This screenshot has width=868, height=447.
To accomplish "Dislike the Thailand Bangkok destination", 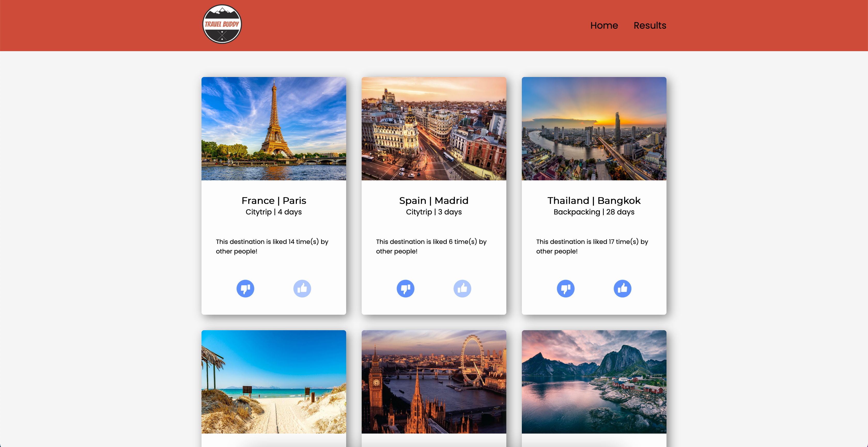I will point(565,289).
